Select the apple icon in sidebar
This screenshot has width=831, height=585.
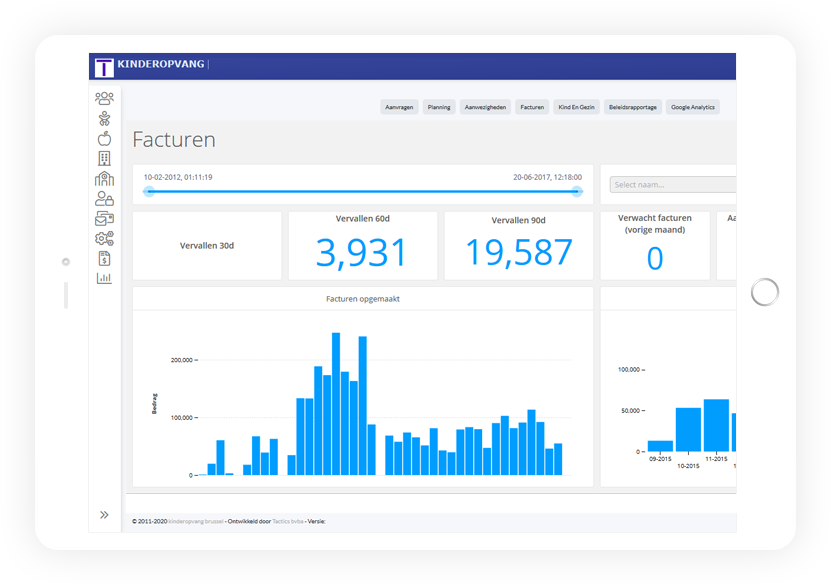104,138
